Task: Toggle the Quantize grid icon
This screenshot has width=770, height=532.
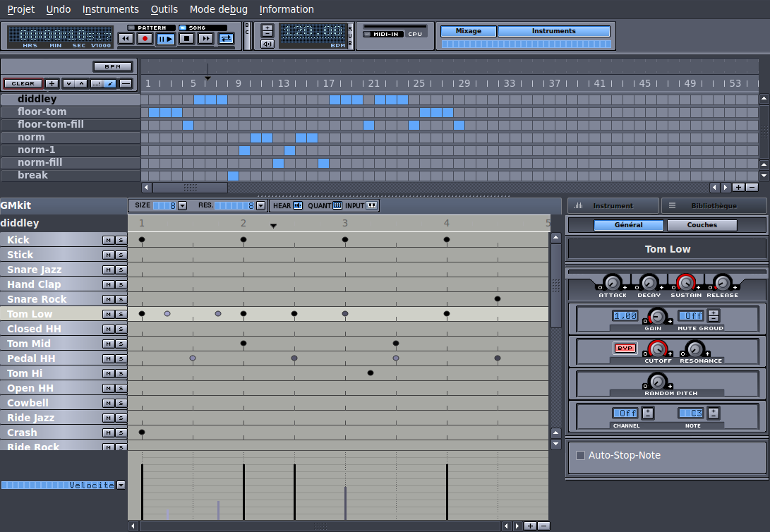Action: [x=337, y=205]
